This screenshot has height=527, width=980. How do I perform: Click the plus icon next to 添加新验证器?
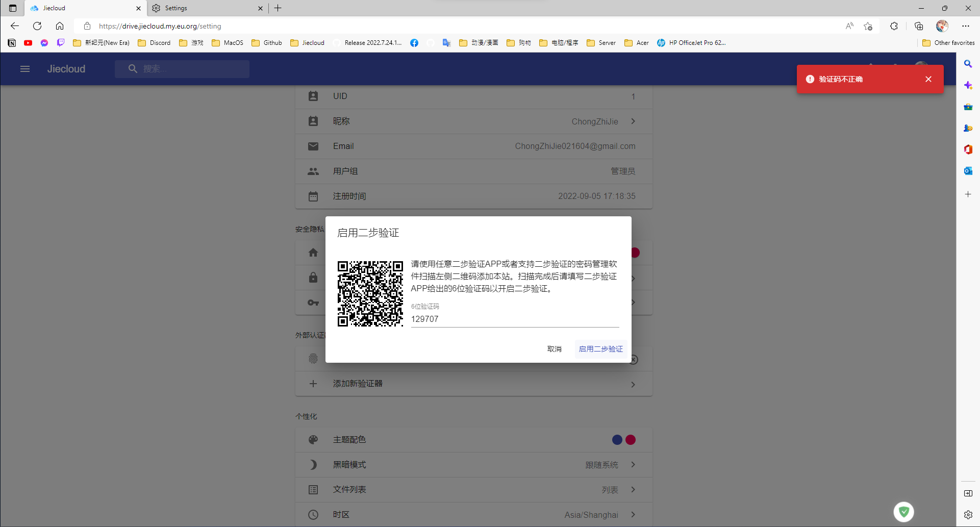point(313,384)
